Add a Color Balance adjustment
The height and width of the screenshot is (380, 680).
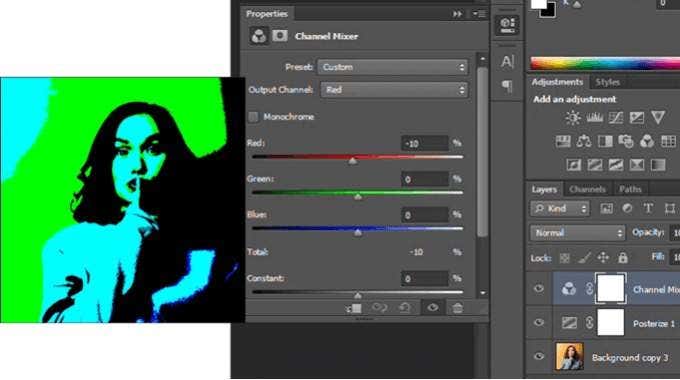click(584, 141)
